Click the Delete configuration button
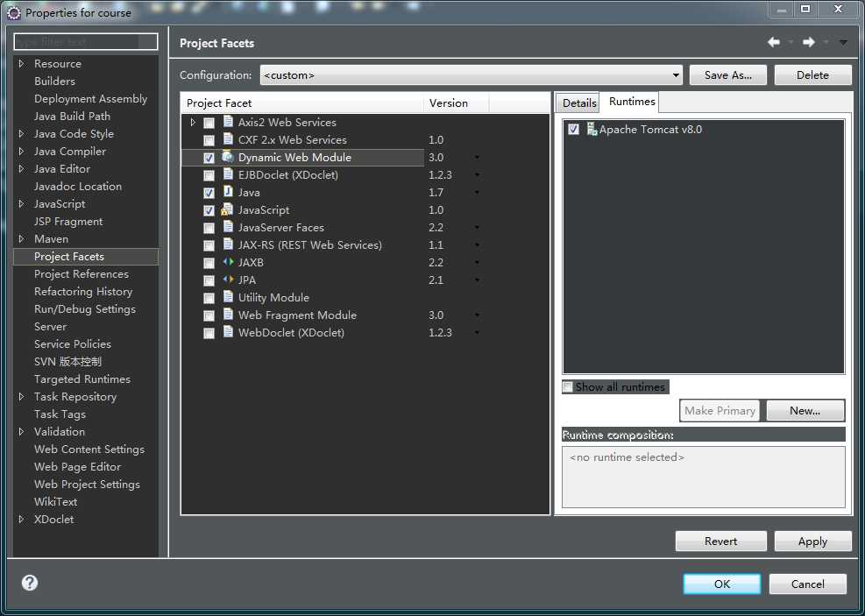This screenshot has width=865, height=616. pos(812,75)
